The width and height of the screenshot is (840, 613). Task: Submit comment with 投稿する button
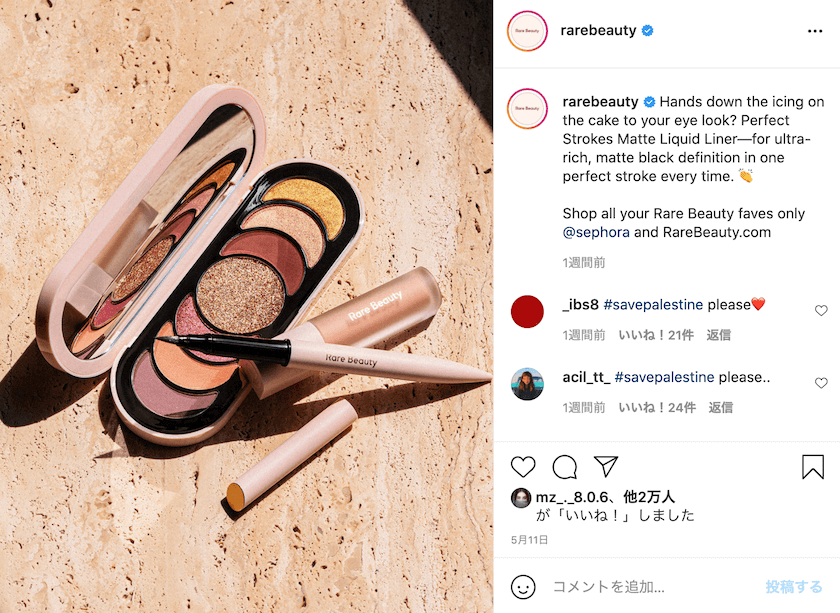793,587
